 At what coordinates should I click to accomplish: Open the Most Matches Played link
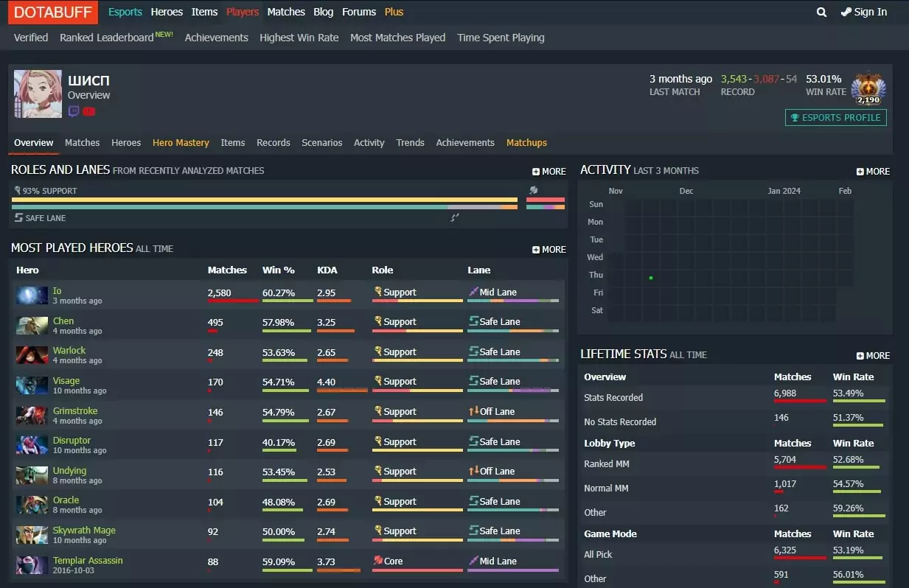[x=398, y=38]
